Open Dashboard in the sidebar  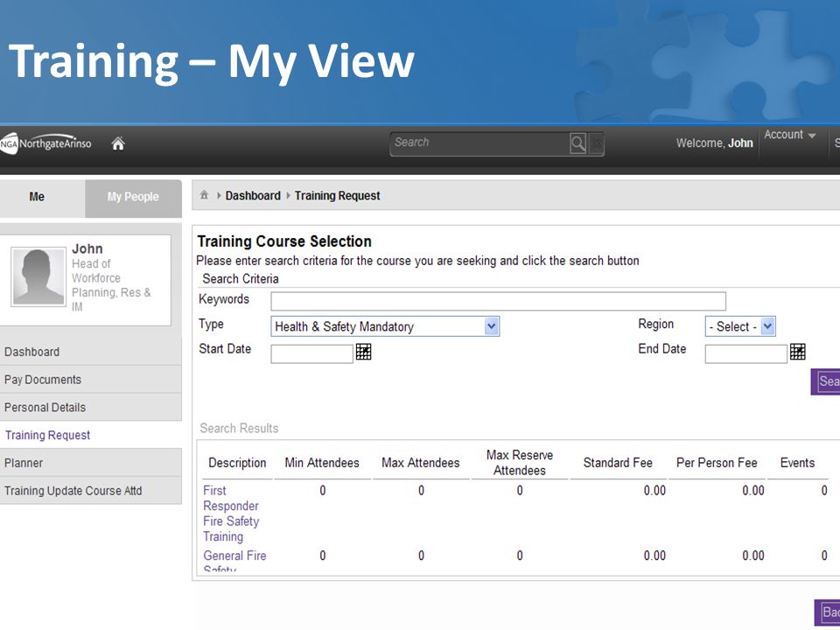tap(90, 352)
